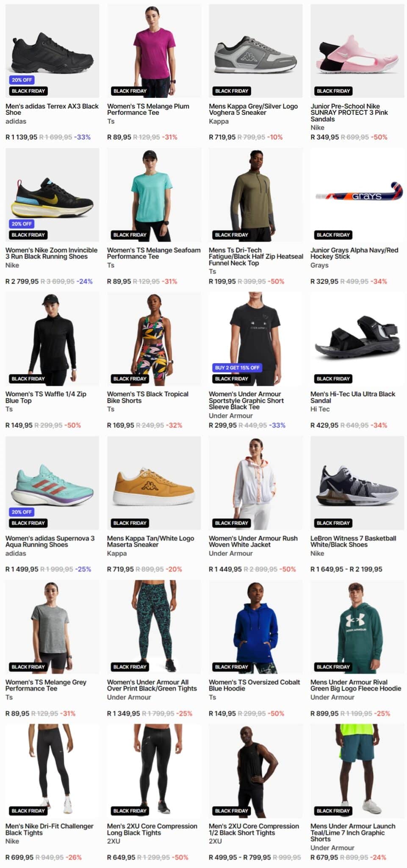407x868 pixels.
Task: Select Men's Nike Dri-Fit Challenger Black Tights
Action: click(49, 829)
